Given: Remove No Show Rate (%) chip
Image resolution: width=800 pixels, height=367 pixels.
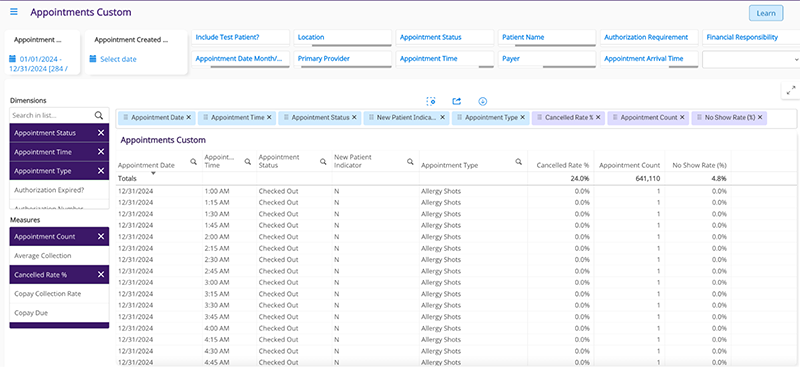Looking at the screenshot, I should point(760,117).
